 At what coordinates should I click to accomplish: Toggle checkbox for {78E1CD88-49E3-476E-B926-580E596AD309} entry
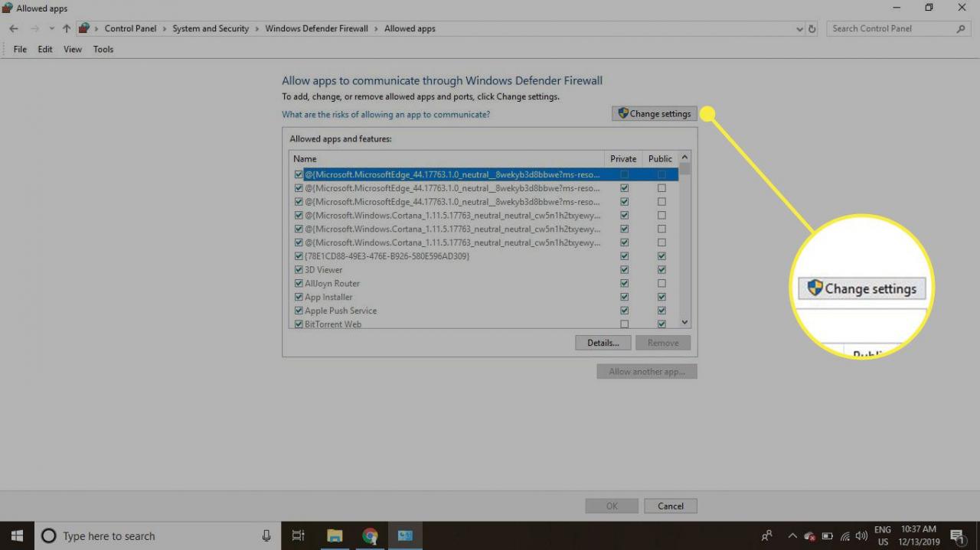299,255
